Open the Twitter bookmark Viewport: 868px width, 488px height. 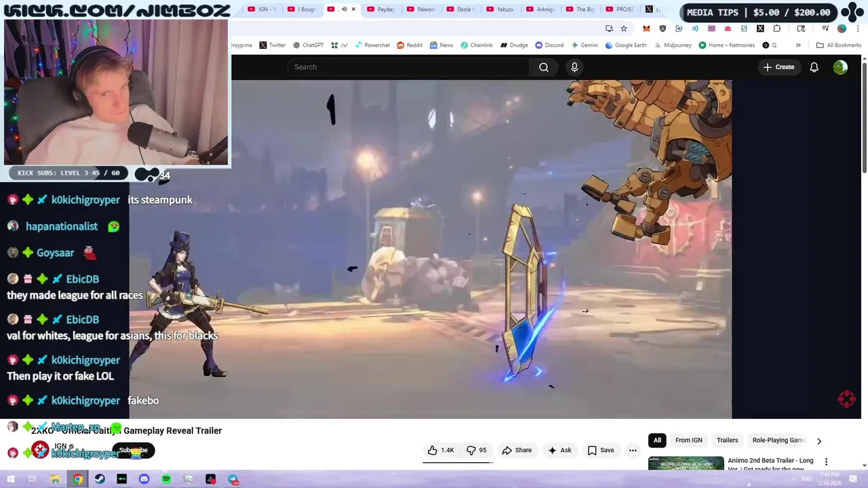272,45
